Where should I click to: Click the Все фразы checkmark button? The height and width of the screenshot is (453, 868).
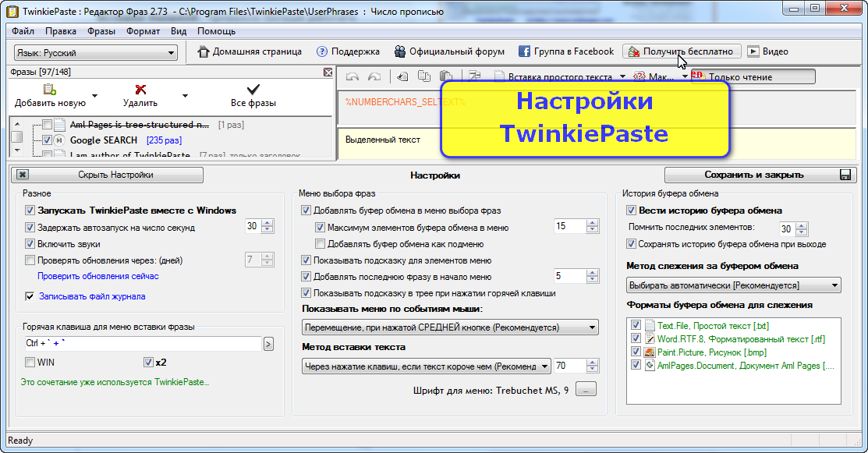point(253,95)
